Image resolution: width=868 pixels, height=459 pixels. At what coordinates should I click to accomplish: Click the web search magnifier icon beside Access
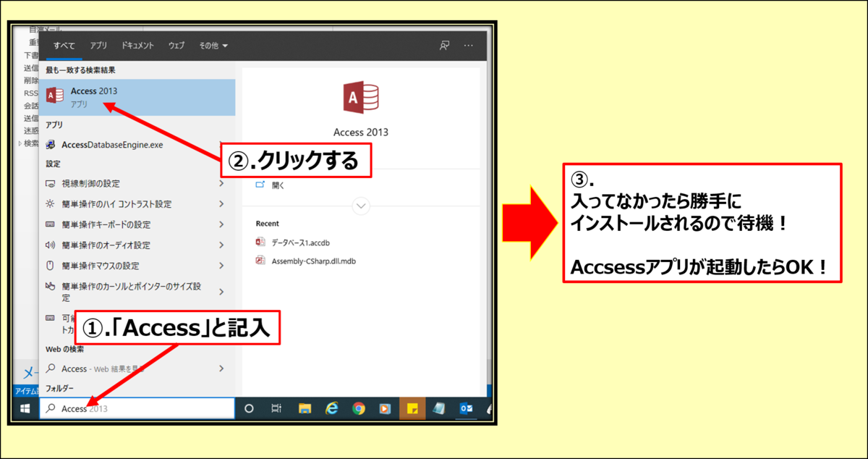tap(51, 369)
